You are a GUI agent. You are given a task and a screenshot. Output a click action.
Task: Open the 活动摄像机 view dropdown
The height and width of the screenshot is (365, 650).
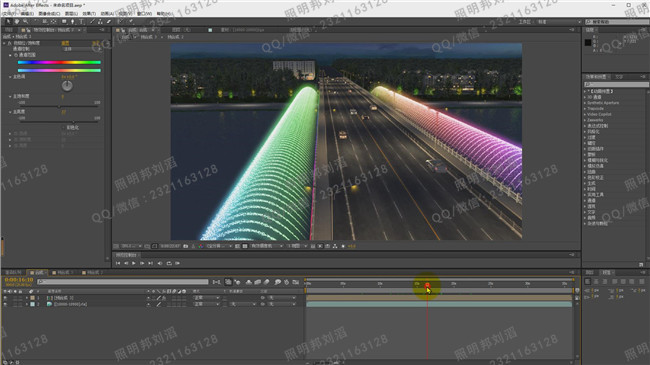tap(267, 246)
